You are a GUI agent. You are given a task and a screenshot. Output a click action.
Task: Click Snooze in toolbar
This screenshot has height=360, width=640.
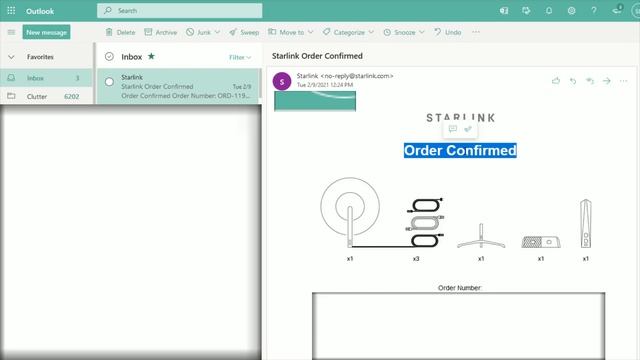(x=400, y=32)
